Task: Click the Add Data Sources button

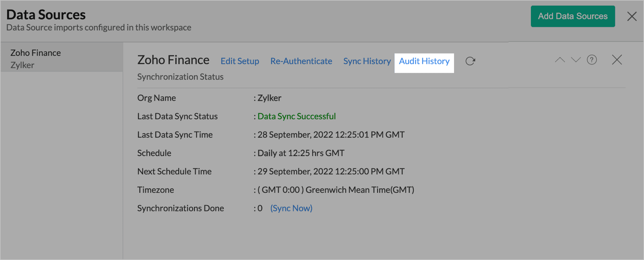Action: coord(572,17)
